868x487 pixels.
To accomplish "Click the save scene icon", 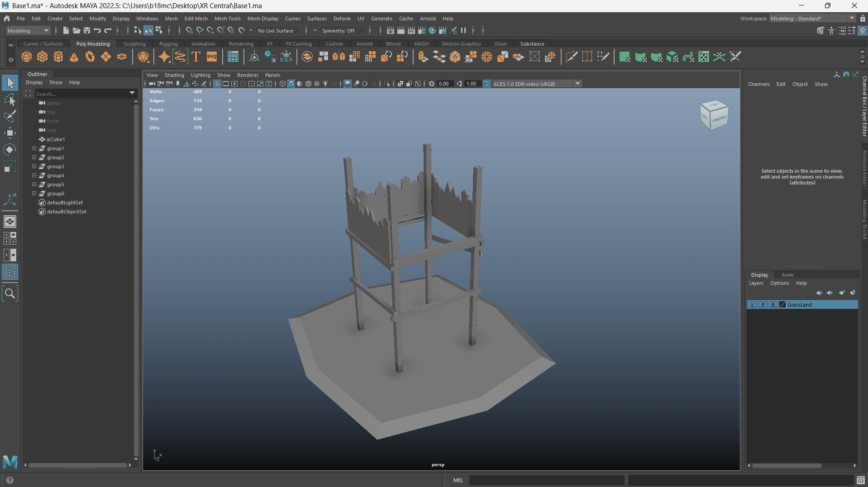I will click(87, 31).
